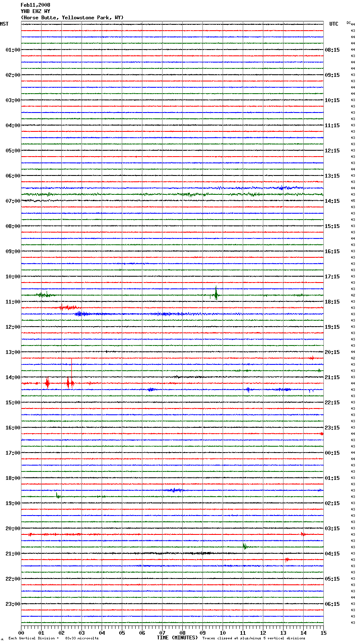357x644 pixels.
Task: Click the UTC time label '01:15'
Action: [x=332, y=478]
